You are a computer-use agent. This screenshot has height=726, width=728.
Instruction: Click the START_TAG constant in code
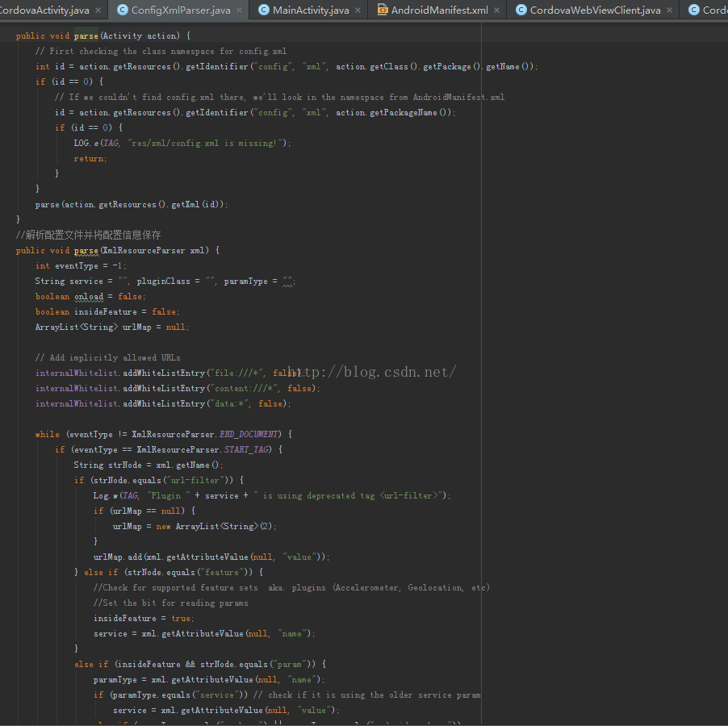(x=248, y=449)
